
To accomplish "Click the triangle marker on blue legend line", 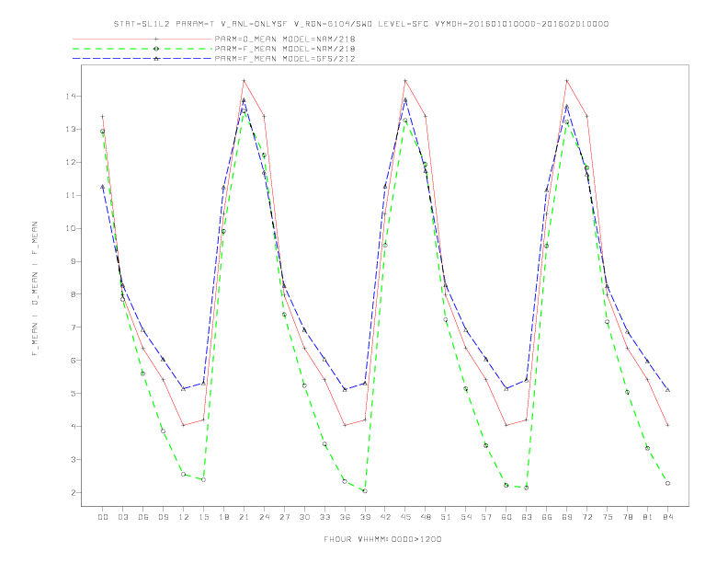I will tap(156, 59).
